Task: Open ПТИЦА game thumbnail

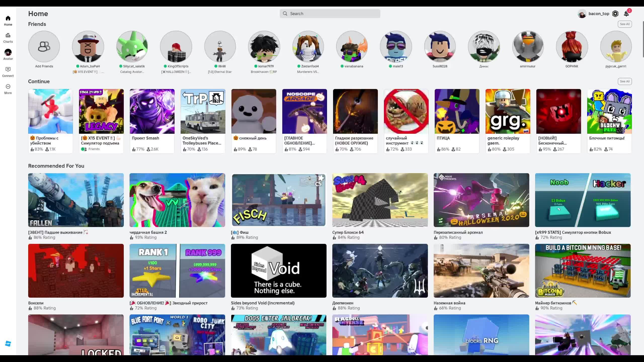Action: [457, 111]
